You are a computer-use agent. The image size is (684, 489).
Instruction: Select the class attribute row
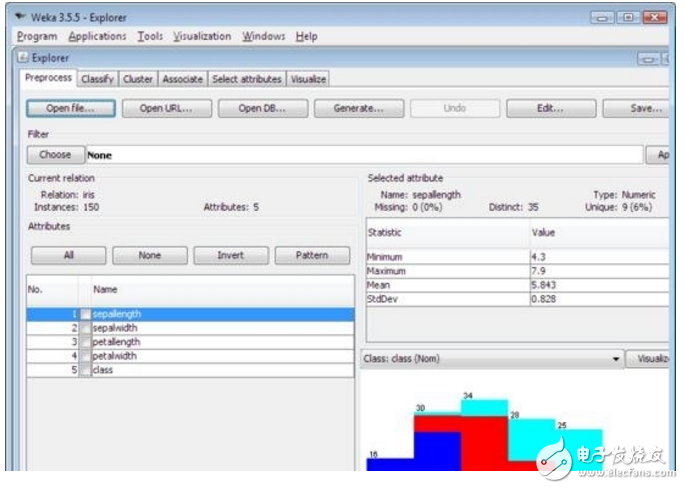[x=220, y=370]
